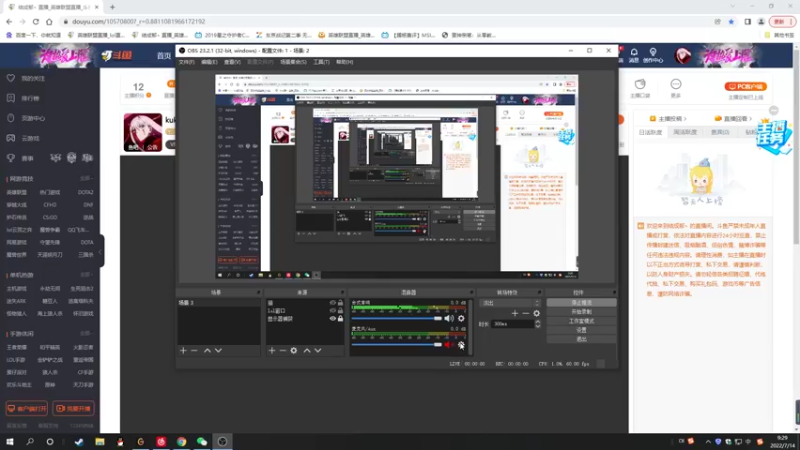Toggle visibility of 显示器捕获 source
Image resolution: width=800 pixels, height=450 pixels.
[333, 319]
